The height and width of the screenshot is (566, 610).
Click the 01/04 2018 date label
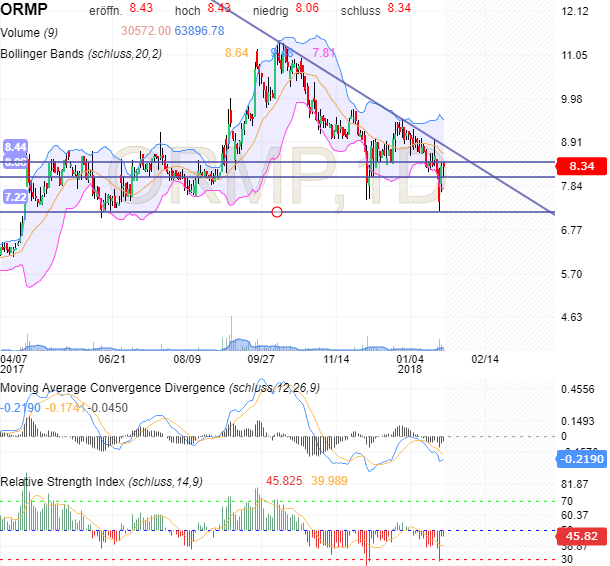410,363
